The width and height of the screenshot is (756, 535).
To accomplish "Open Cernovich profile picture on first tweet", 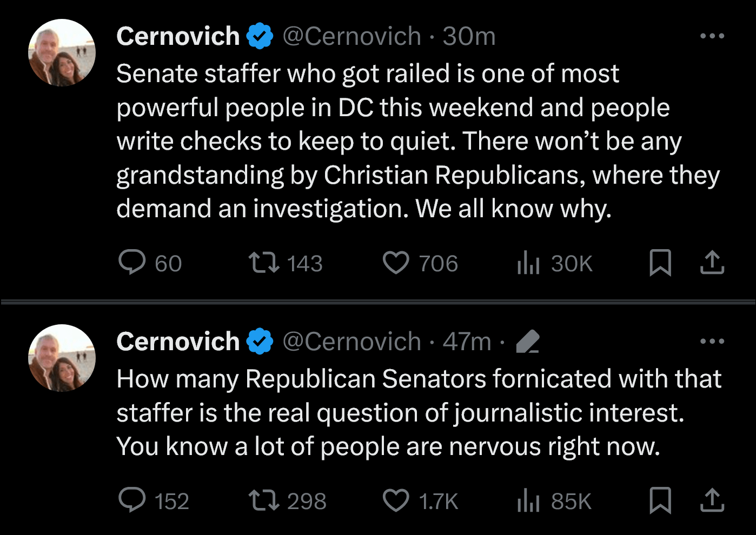I will click(62, 53).
